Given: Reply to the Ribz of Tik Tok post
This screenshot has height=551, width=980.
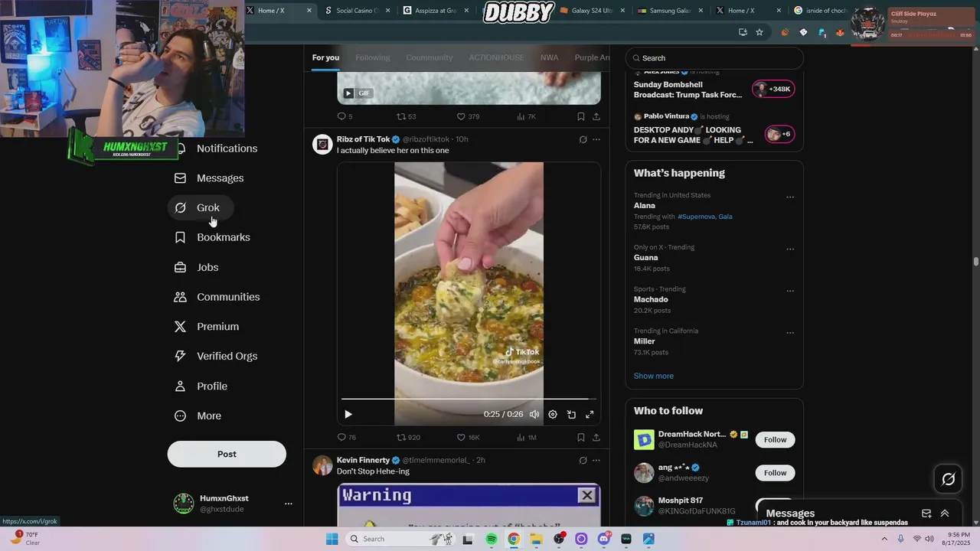Looking at the screenshot, I should click(346, 437).
